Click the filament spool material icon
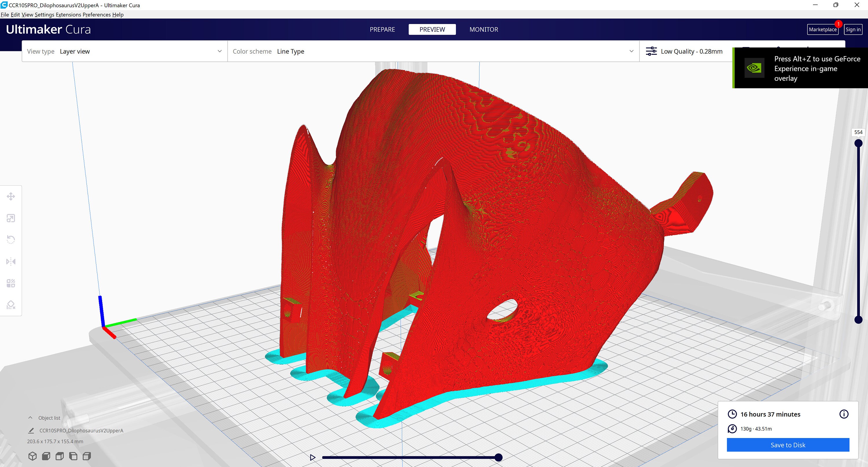868x467 pixels. 732,428
